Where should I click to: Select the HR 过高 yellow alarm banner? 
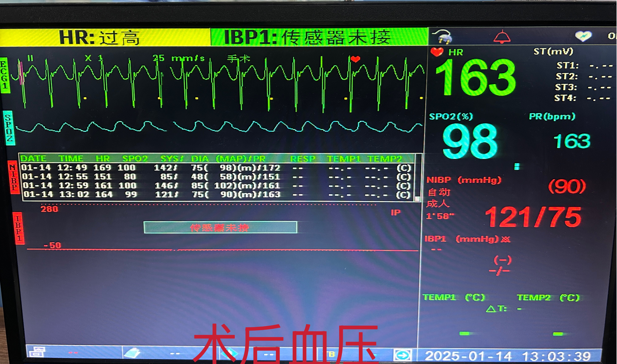click(105, 37)
